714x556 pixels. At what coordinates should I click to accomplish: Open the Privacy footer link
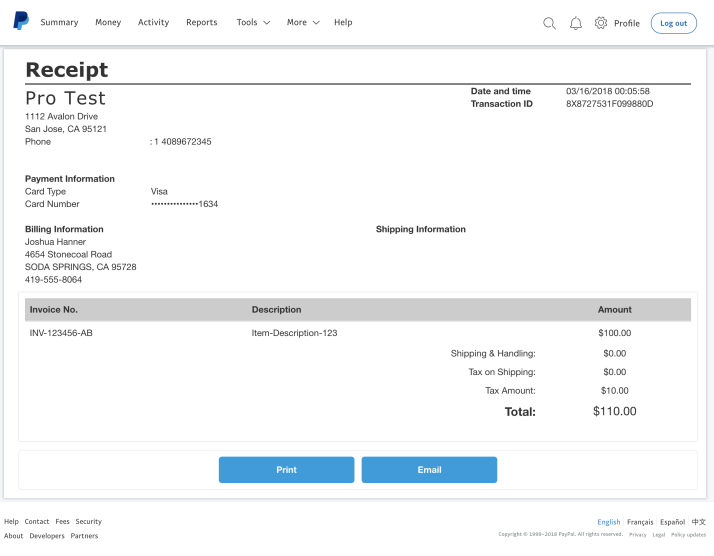click(637, 535)
